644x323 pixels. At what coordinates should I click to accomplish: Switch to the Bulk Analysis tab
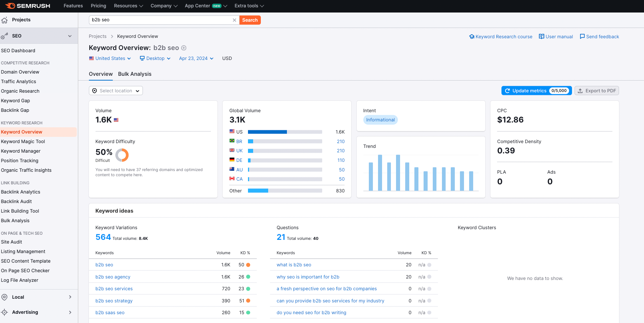(135, 74)
